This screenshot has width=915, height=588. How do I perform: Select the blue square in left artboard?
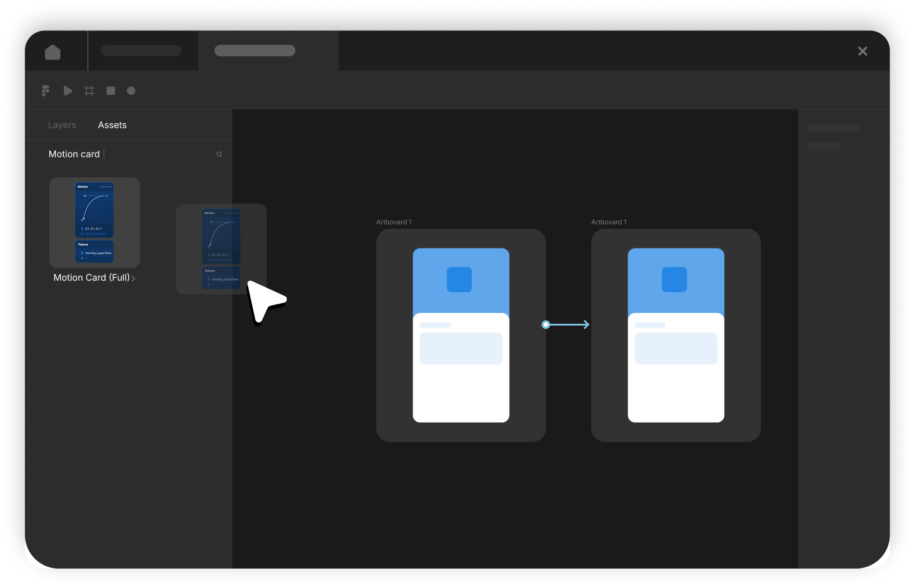(x=459, y=279)
